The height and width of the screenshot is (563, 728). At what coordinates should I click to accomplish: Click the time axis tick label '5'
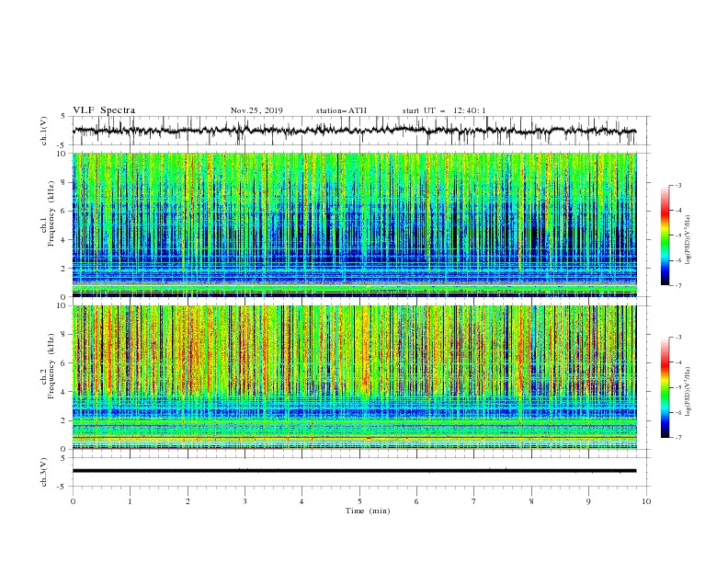[x=359, y=501]
